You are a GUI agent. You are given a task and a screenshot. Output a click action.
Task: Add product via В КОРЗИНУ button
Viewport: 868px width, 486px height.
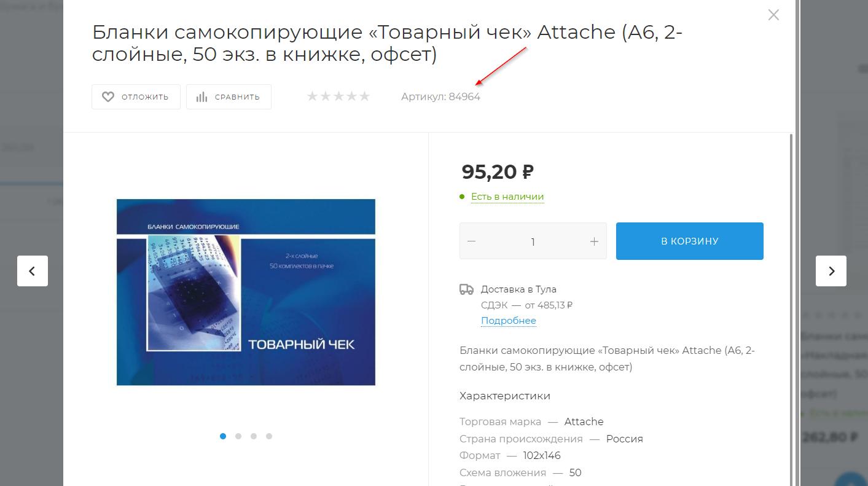click(690, 241)
